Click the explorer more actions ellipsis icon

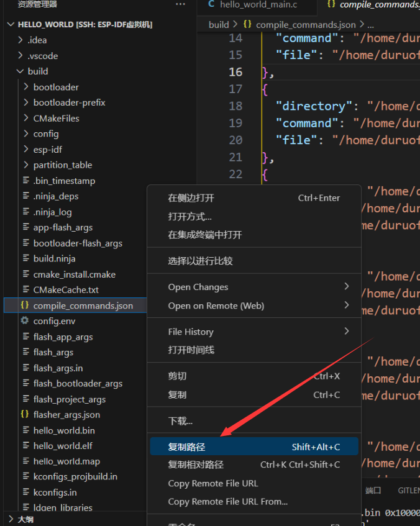(180, 4)
